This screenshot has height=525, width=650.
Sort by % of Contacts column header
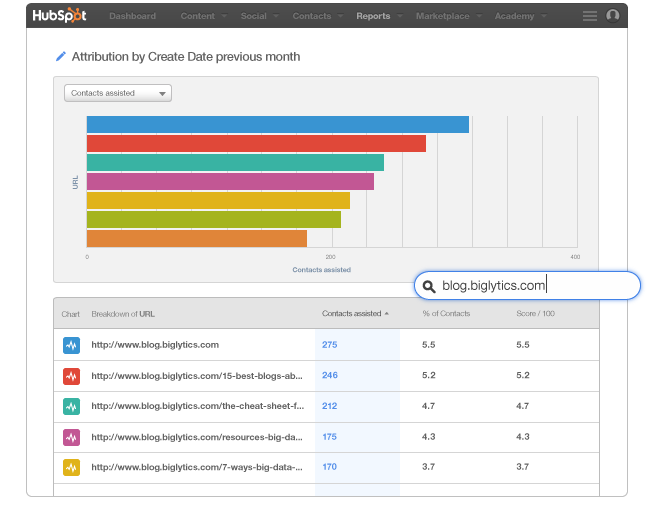446,314
